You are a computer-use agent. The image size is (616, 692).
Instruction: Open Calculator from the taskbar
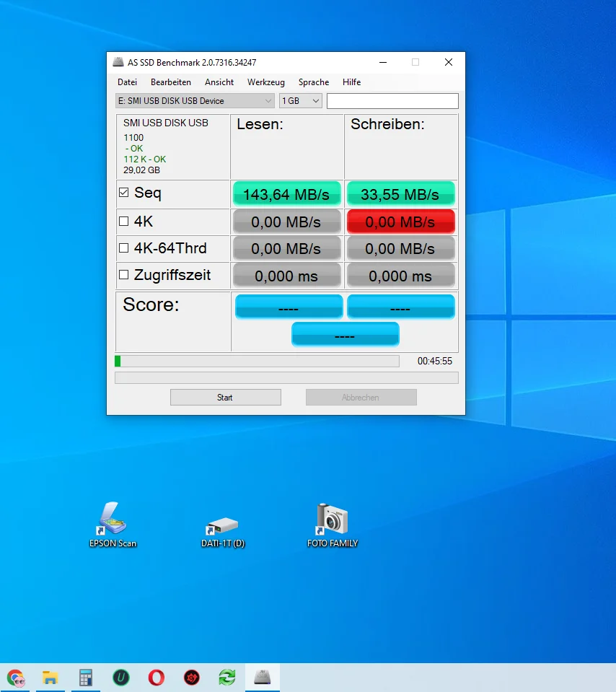(86, 678)
